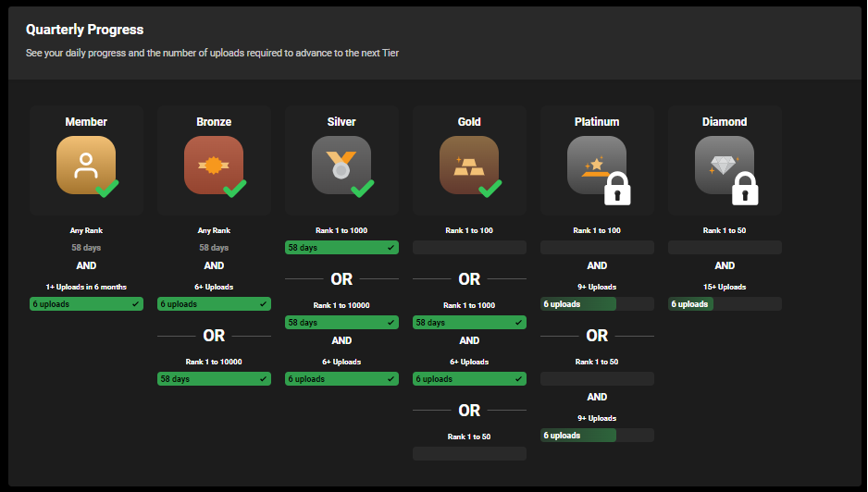
Task: Click the lock on the Platinum badge
Action: pyautogui.click(x=617, y=190)
